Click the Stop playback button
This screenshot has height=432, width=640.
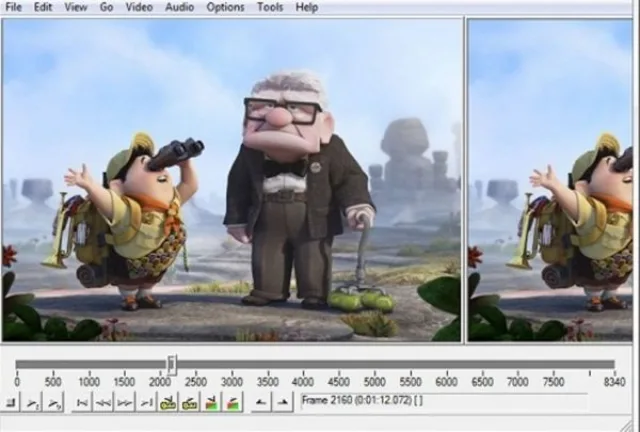point(11,403)
